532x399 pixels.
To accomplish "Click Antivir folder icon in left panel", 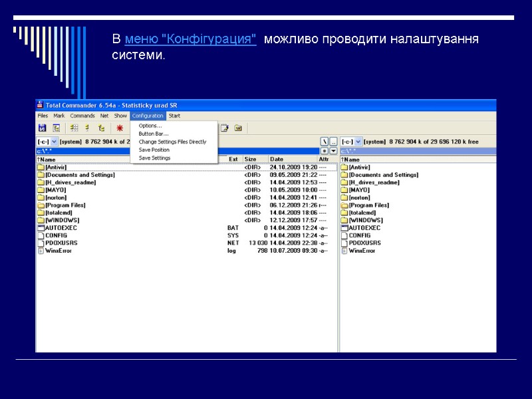I will (x=41, y=167).
